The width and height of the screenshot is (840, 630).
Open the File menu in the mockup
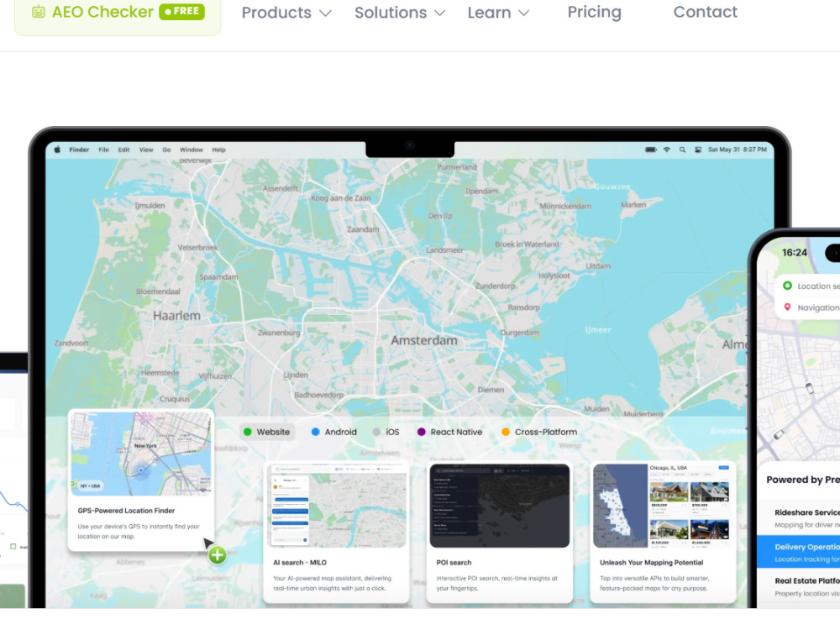pos(103,150)
